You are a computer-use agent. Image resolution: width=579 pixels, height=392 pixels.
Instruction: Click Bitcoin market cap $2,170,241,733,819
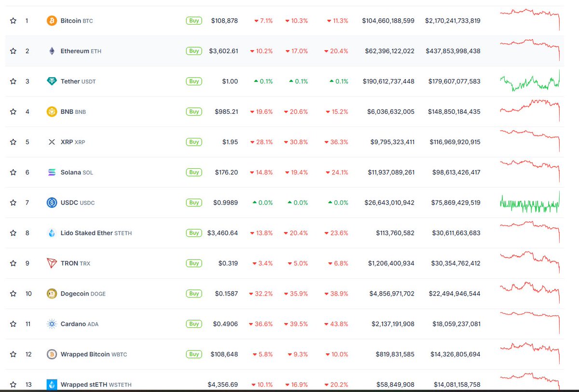453,21
